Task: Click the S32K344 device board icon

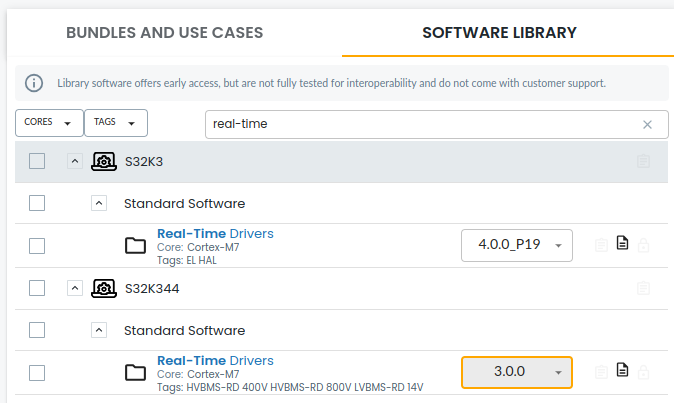Action: [x=103, y=288]
